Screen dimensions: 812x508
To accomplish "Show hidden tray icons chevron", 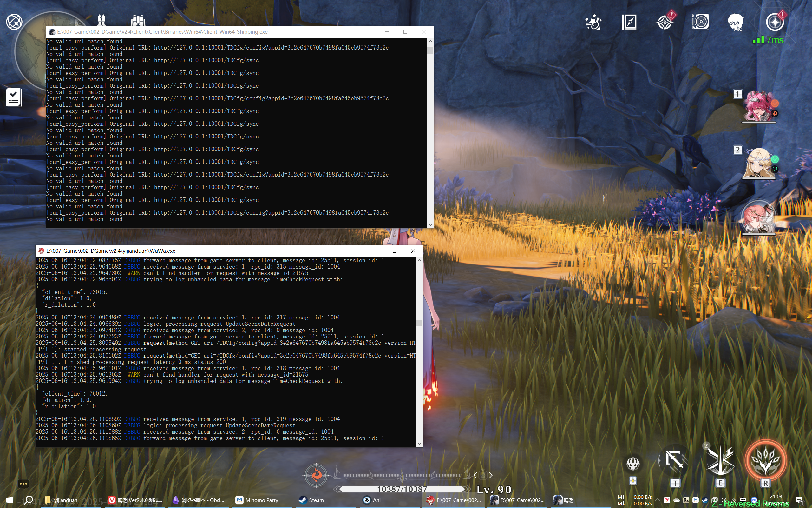I will (657, 500).
